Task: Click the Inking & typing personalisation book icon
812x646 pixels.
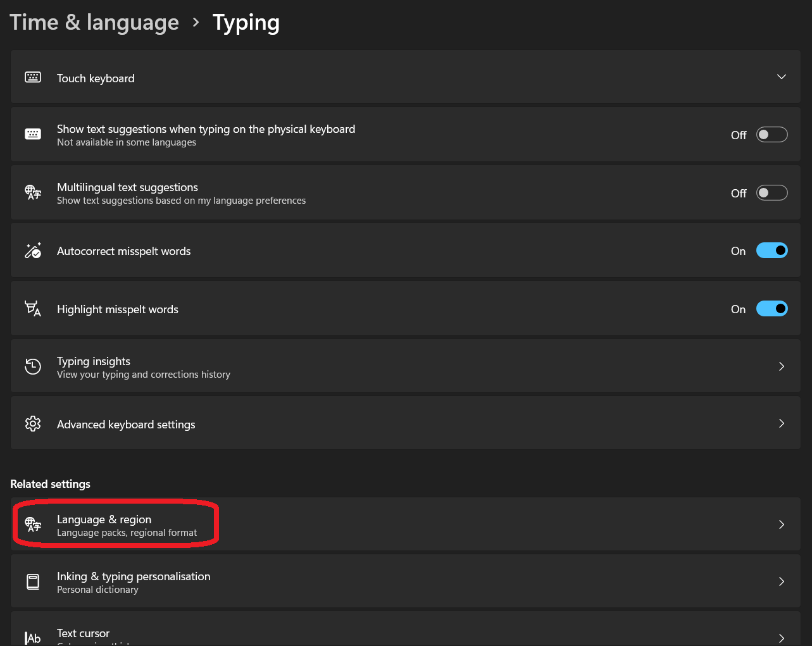Action: (33, 581)
